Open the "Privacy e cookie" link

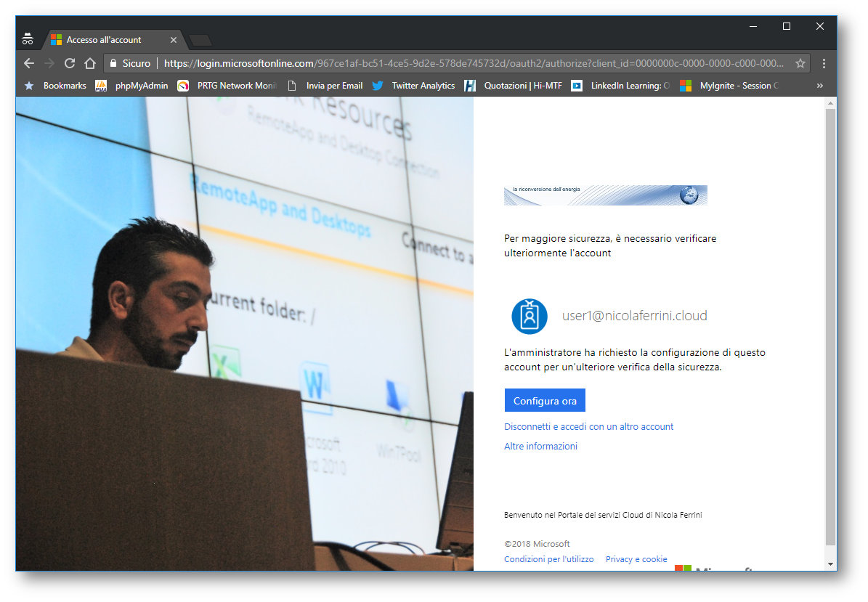(636, 559)
